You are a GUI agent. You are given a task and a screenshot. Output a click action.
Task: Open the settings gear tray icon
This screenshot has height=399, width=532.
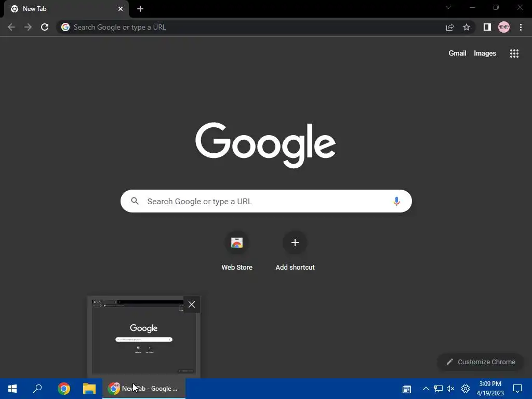pos(465,389)
